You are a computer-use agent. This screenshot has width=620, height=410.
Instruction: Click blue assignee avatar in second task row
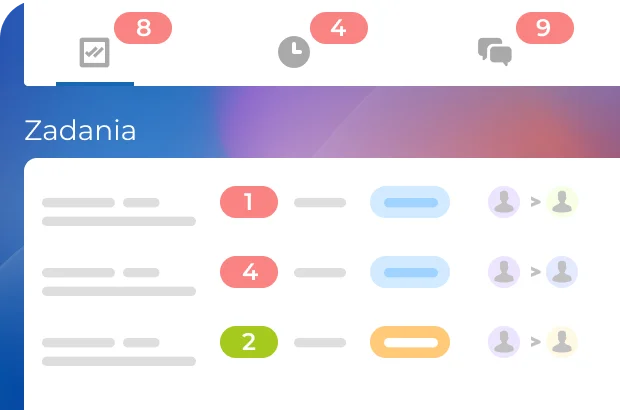562,272
